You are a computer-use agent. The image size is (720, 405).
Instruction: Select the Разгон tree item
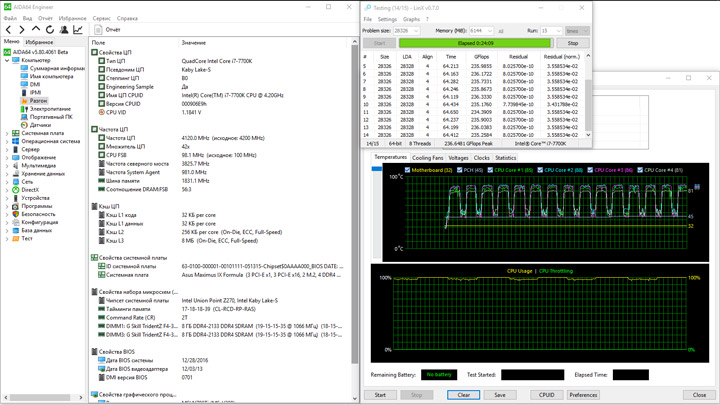coord(38,101)
